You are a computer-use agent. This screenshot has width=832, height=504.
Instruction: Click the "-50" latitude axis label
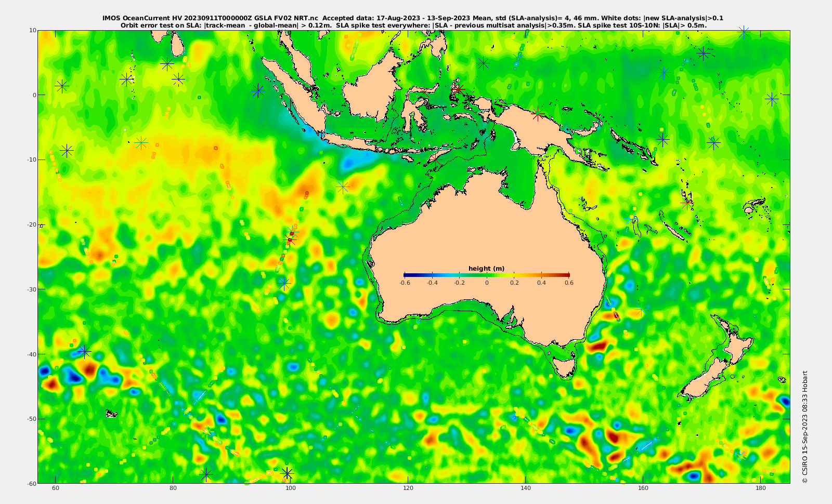(x=32, y=419)
